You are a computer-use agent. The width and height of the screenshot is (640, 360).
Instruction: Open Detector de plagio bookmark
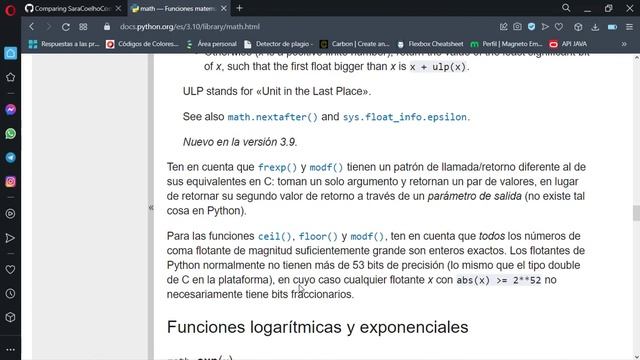coord(278,44)
